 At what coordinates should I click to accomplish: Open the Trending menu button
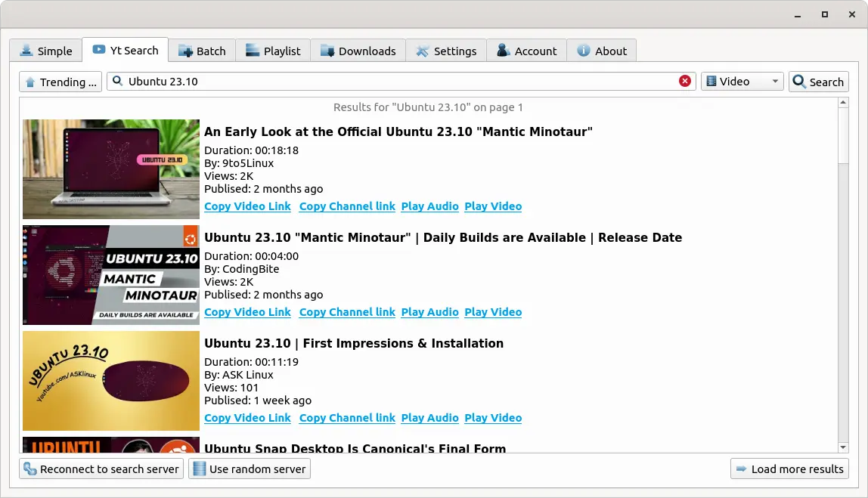tap(60, 82)
